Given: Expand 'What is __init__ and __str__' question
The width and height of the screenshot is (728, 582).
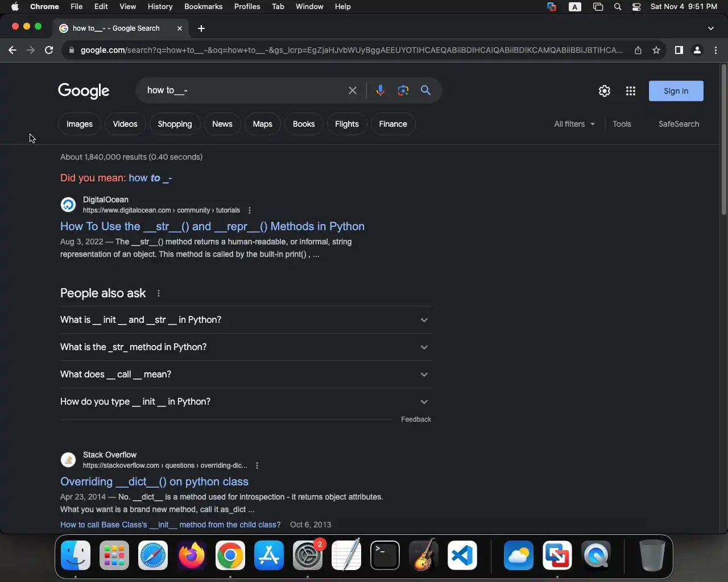Looking at the screenshot, I should pos(246,320).
